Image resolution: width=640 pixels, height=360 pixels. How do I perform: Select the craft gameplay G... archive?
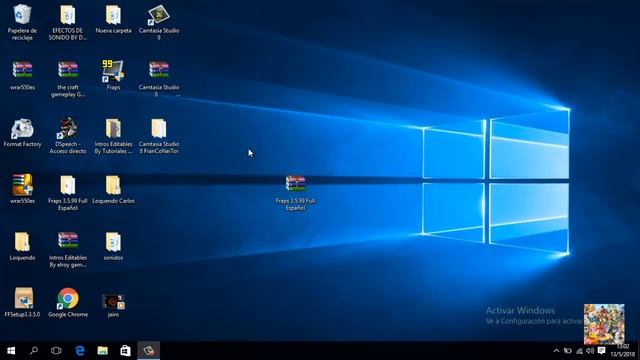(x=68, y=79)
